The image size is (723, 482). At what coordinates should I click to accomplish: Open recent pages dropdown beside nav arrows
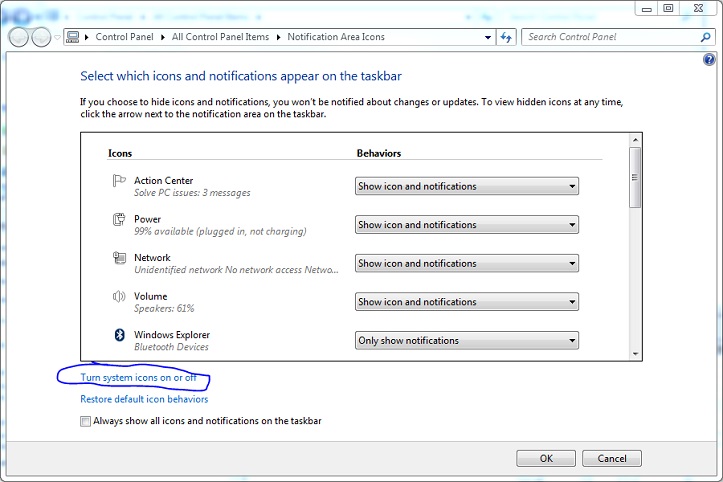[57, 37]
